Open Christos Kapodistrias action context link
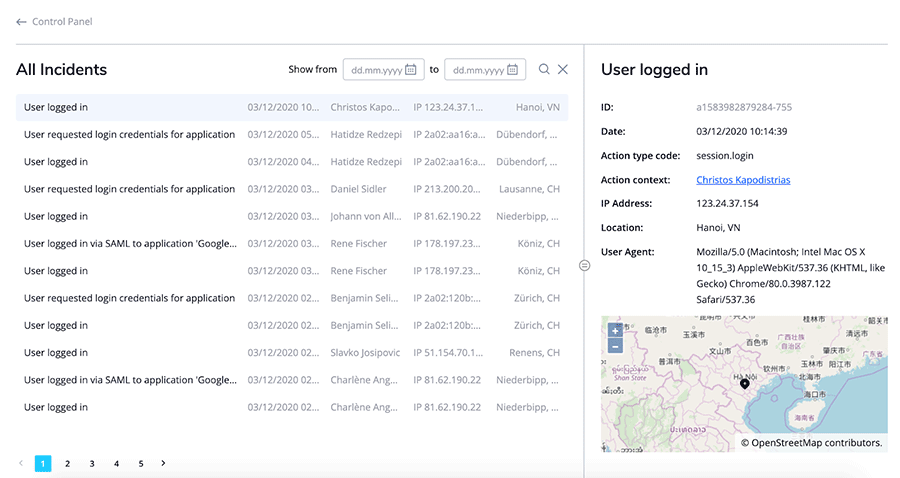Image resolution: width=900 pixels, height=478 pixels. tap(743, 180)
